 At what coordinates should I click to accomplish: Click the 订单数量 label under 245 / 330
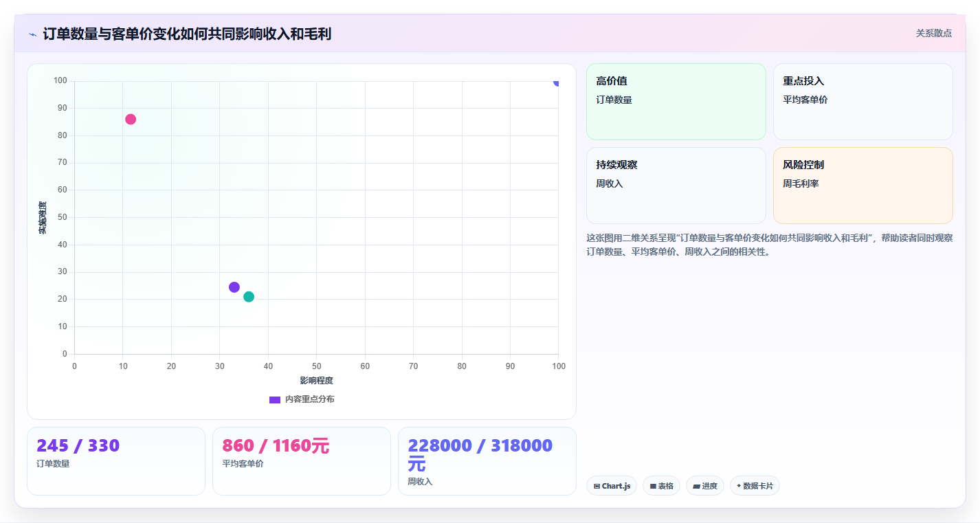pos(53,464)
